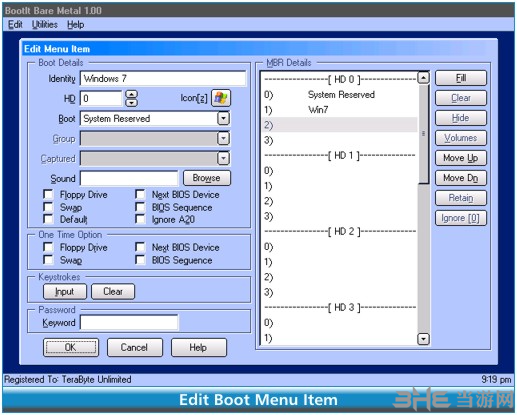Toggle the Ignore A20 checkbox

140,219
